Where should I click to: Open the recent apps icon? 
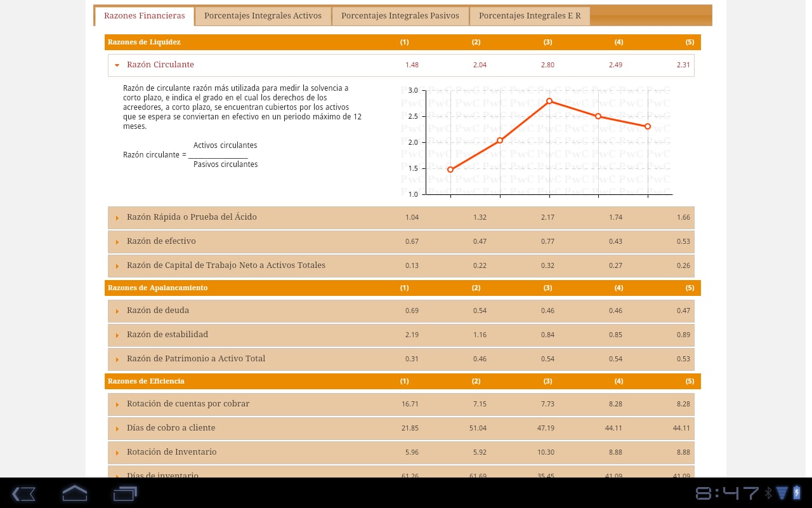(x=125, y=493)
